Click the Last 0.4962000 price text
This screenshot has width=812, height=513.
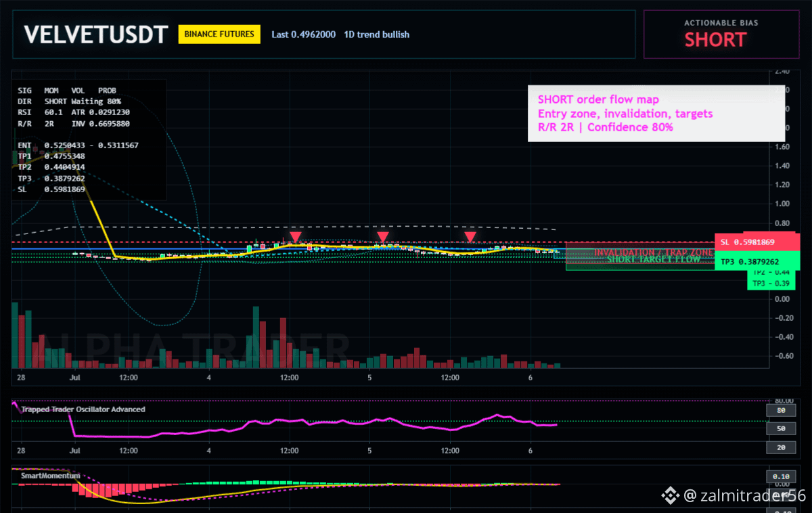(x=303, y=35)
